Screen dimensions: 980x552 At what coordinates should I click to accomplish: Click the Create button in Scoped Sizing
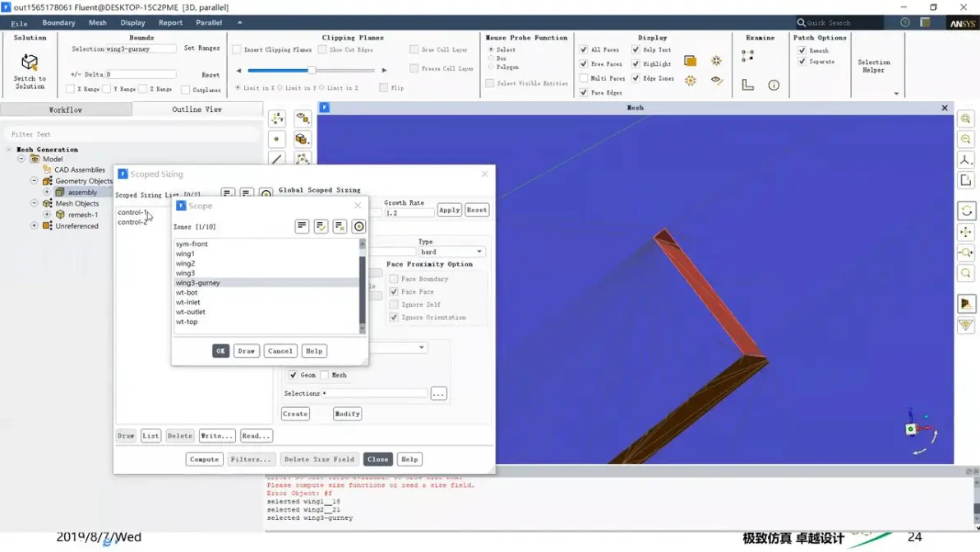tap(295, 414)
